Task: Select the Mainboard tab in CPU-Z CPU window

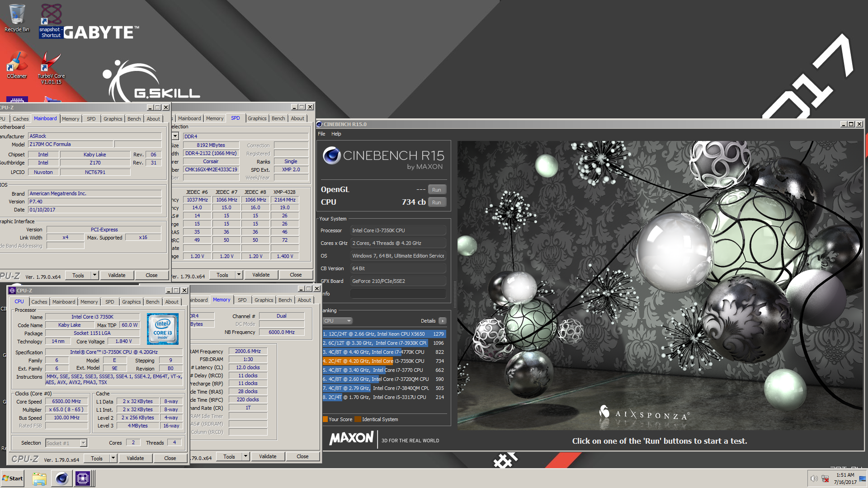Action: tap(64, 302)
